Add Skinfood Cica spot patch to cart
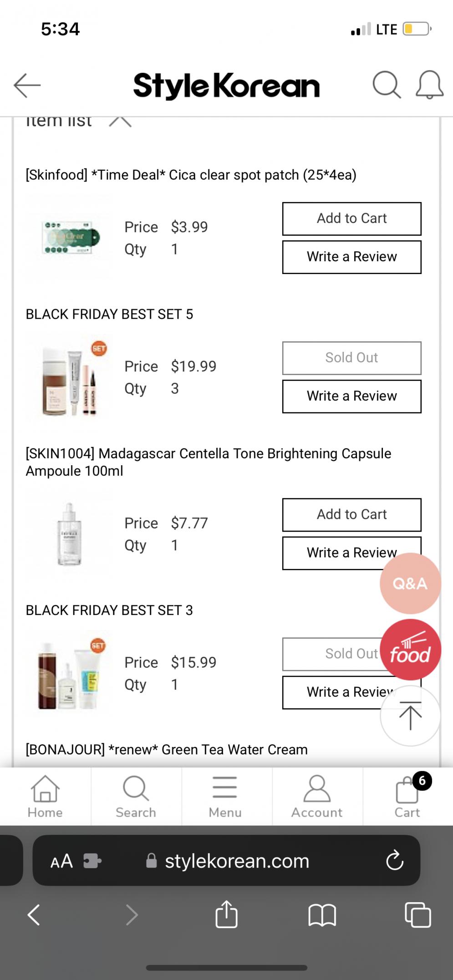 click(x=351, y=219)
